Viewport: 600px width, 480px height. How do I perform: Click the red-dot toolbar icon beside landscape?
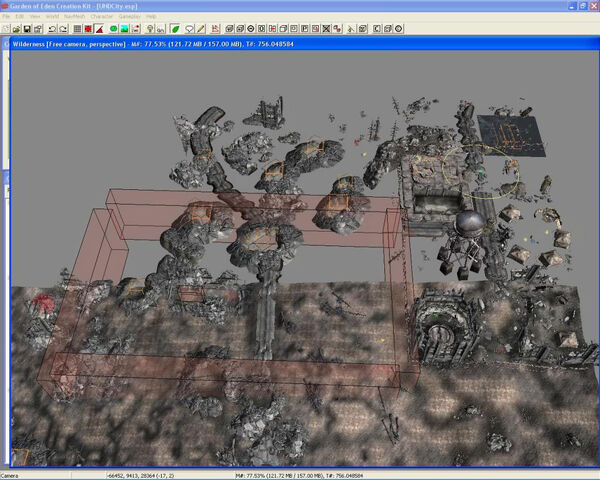pyautogui.click(x=135, y=29)
